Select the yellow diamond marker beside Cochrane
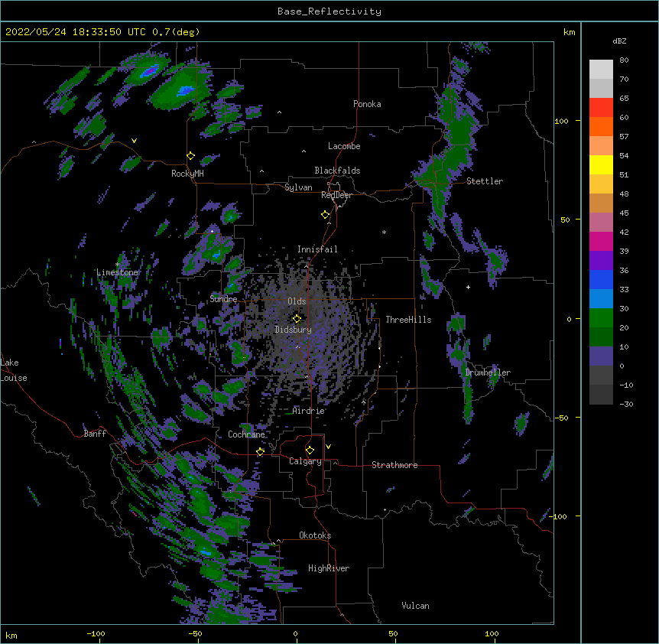 (x=260, y=452)
